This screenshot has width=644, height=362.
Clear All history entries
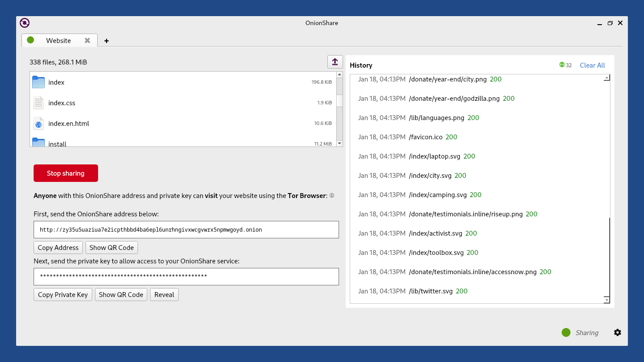[592, 65]
